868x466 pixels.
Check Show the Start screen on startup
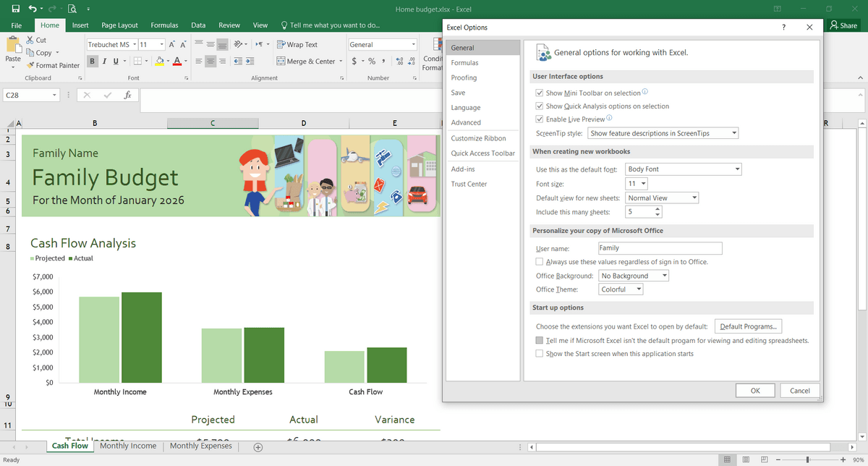(540, 354)
